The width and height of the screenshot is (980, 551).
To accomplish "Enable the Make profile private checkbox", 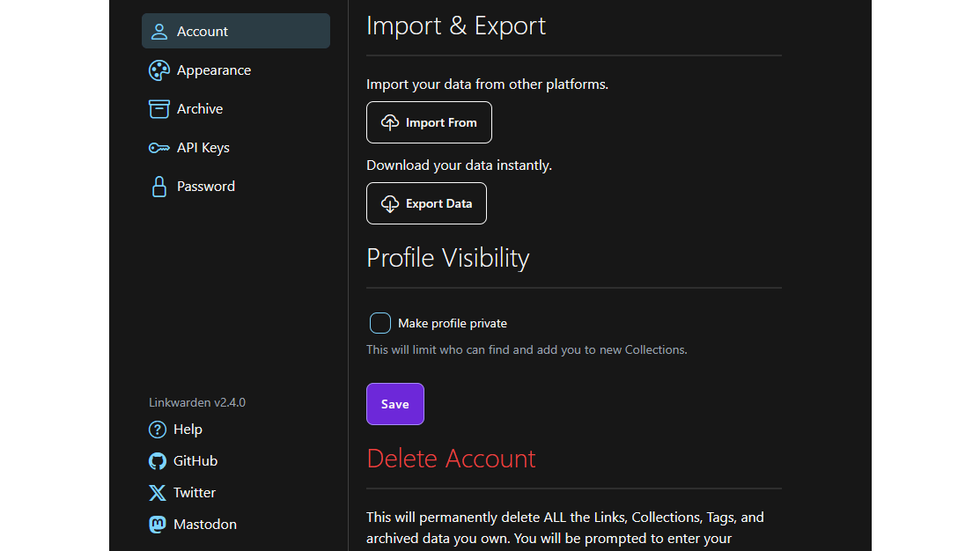I will point(380,323).
